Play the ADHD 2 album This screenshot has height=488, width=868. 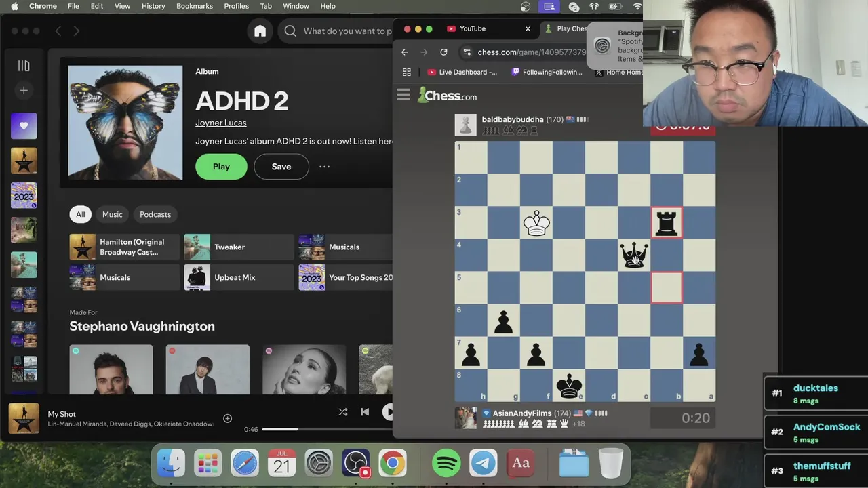click(x=221, y=167)
